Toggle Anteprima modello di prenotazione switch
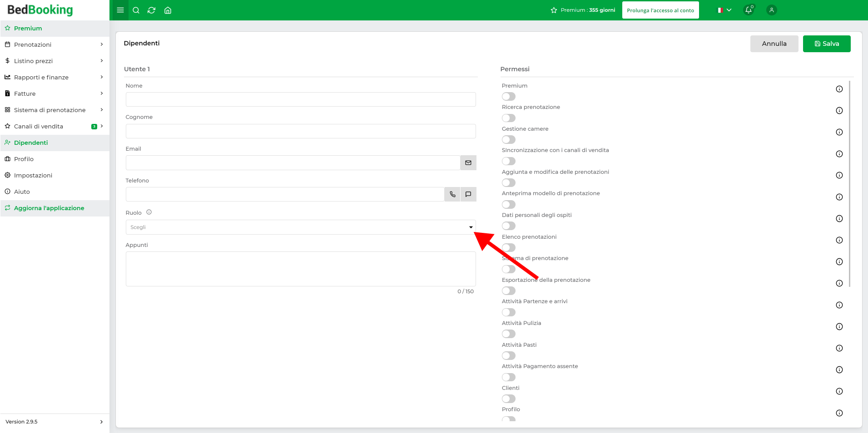Image resolution: width=868 pixels, height=433 pixels. [x=509, y=204]
